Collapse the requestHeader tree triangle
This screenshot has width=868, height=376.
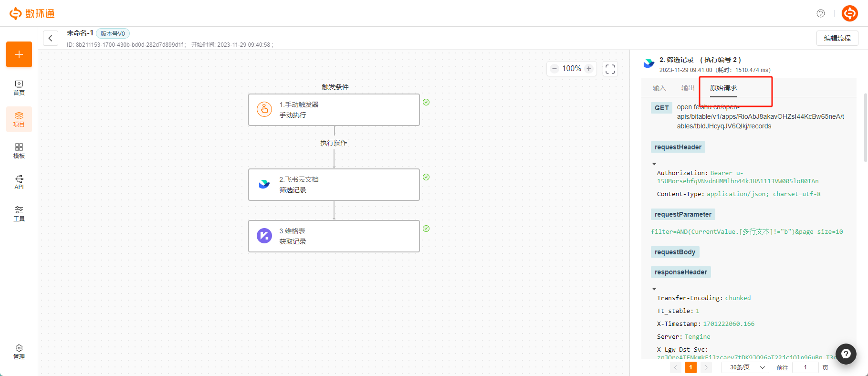tap(654, 164)
